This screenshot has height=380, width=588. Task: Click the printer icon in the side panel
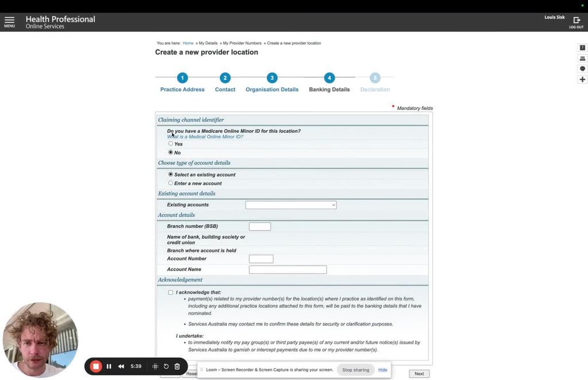point(582,58)
